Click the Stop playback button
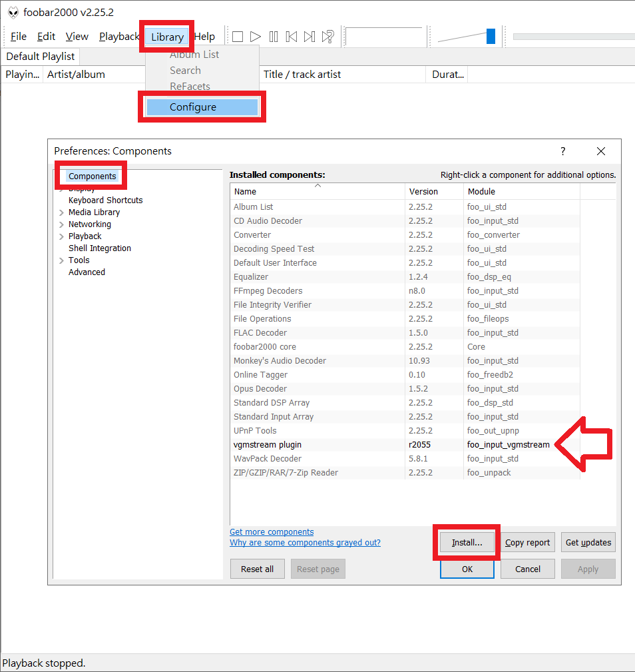The image size is (635, 672). (x=238, y=37)
